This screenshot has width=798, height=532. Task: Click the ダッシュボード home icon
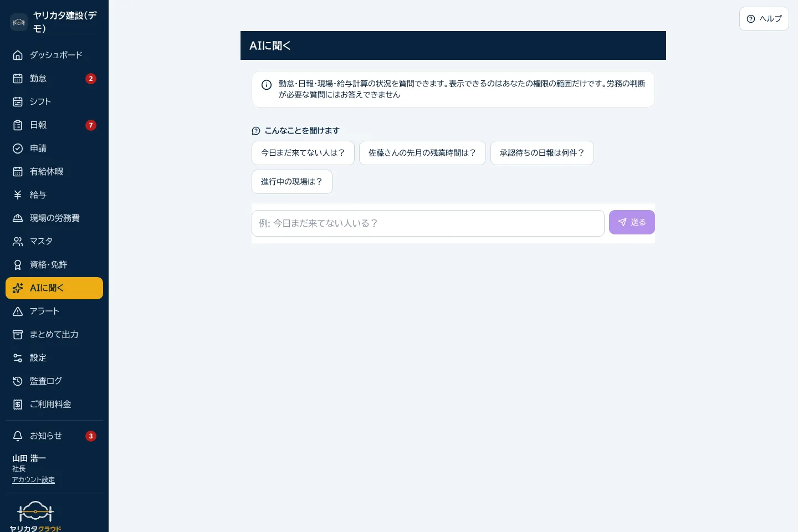(18, 55)
